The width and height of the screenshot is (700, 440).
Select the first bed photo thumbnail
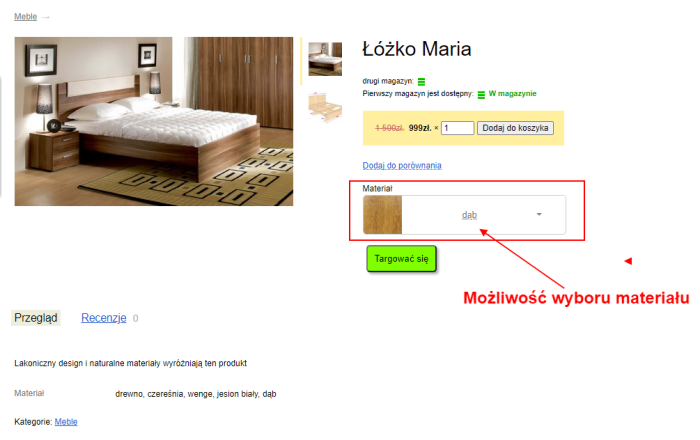(x=325, y=59)
